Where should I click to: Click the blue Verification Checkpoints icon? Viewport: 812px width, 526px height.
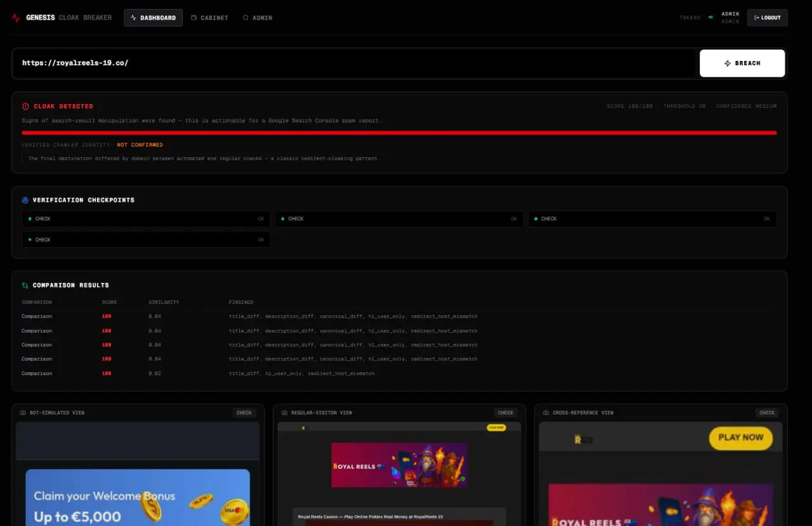pos(25,200)
